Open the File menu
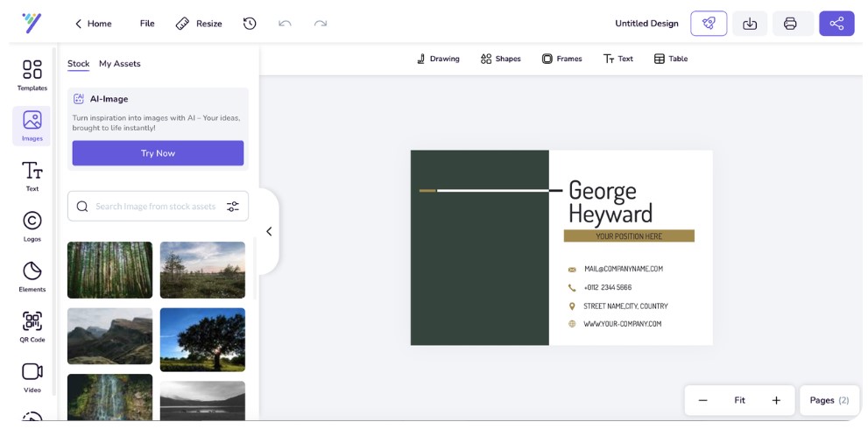This screenshot has width=868, height=429. tap(147, 24)
